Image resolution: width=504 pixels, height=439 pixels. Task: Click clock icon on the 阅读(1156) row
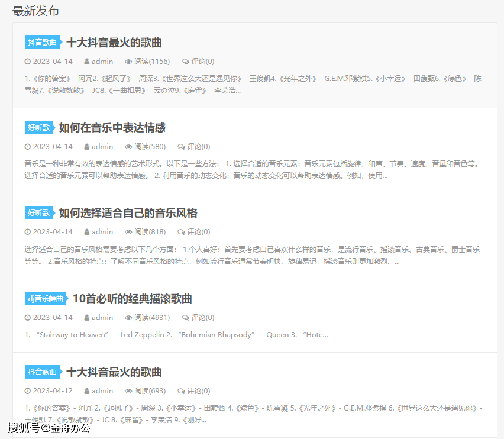[28, 62]
